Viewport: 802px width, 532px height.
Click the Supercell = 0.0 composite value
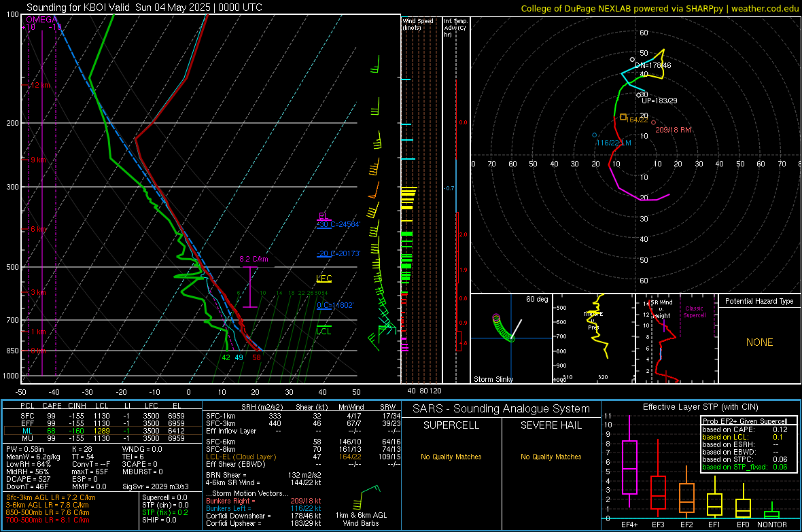point(164,497)
